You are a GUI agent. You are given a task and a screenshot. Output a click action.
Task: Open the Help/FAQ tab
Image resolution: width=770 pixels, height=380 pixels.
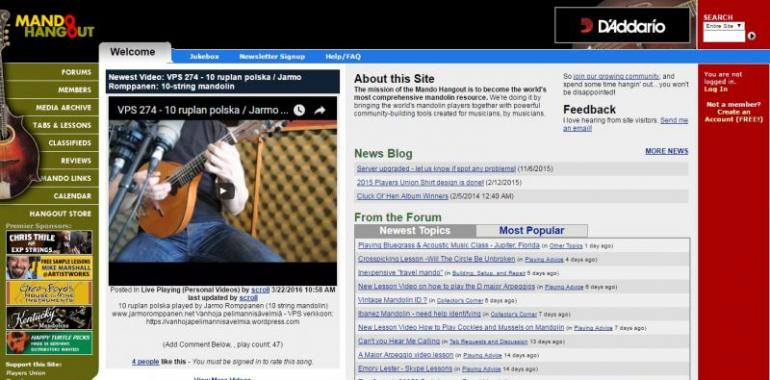click(x=343, y=56)
